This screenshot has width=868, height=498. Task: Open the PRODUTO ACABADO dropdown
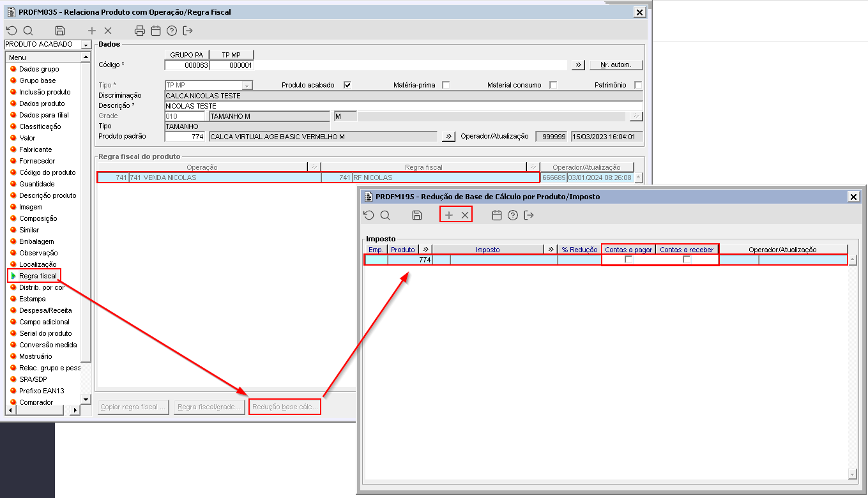click(x=86, y=45)
